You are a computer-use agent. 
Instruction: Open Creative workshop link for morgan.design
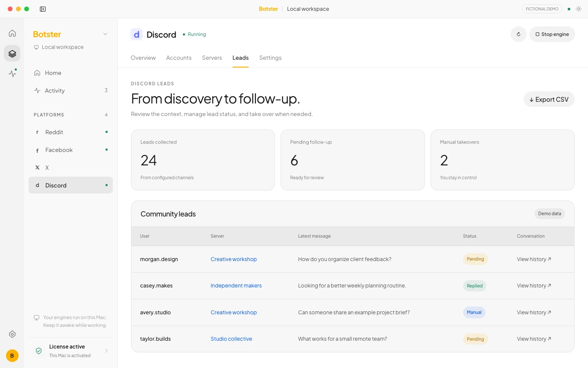(234, 259)
